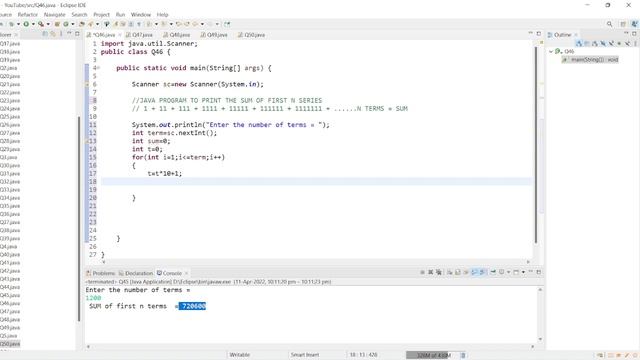
Task: Open the Outline view menu (three dots)
Action: [635, 43]
